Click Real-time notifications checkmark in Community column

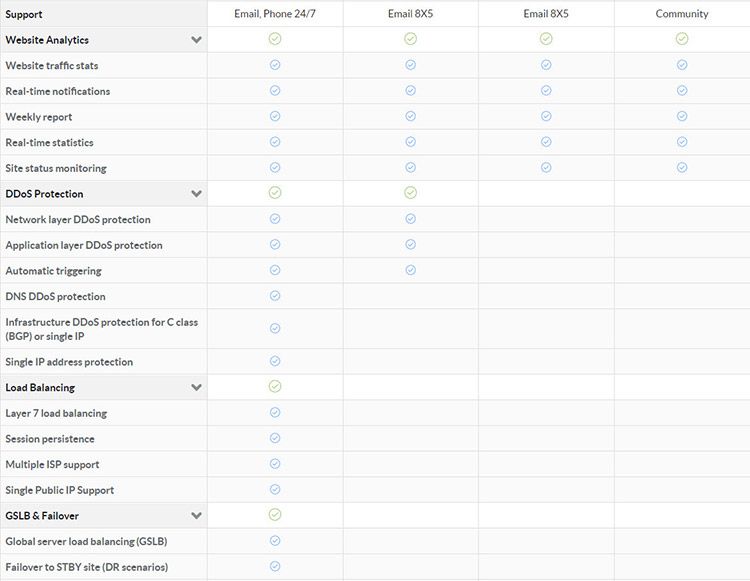pyautogui.click(x=682, y=90)
